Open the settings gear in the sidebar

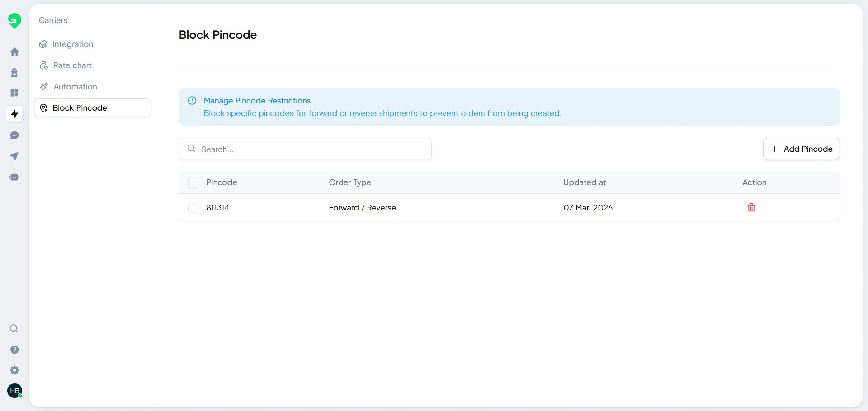pyautogui.click(x=14, y=370)
